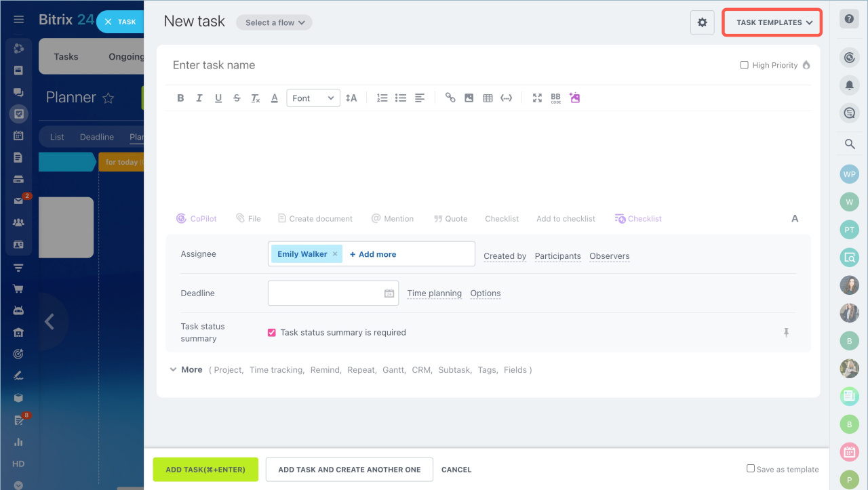The image size is (868, 490).
Task: Open the Font dropdown
Action: [313, 98]
